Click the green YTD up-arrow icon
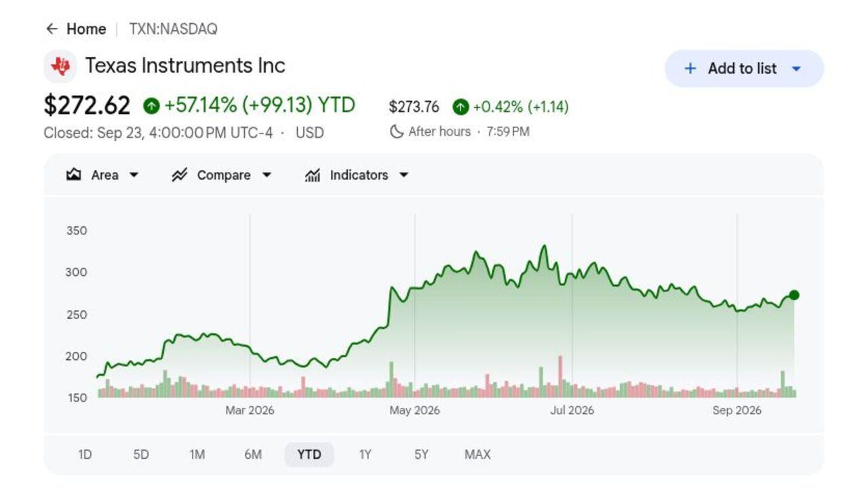This screenshot has height=488, width=868. pyautogui.click(x=151, y=106)
